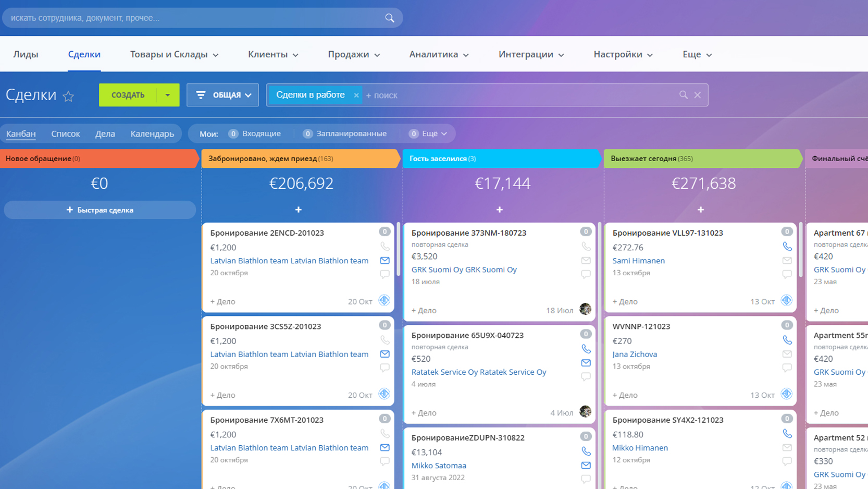
Task: Click 'Быстрая сделка' button
Action: pos(100,210)
